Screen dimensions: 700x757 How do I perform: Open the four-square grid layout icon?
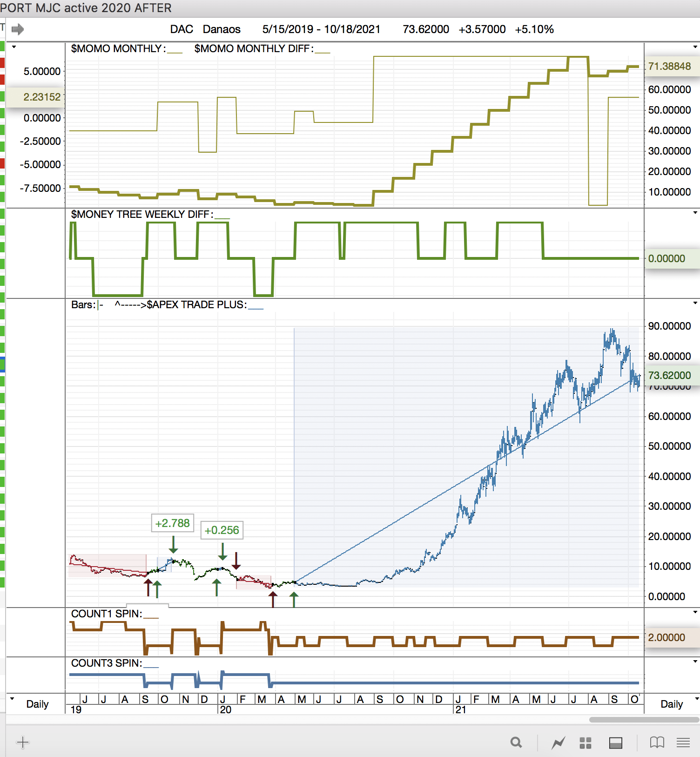tap(586, 743)
